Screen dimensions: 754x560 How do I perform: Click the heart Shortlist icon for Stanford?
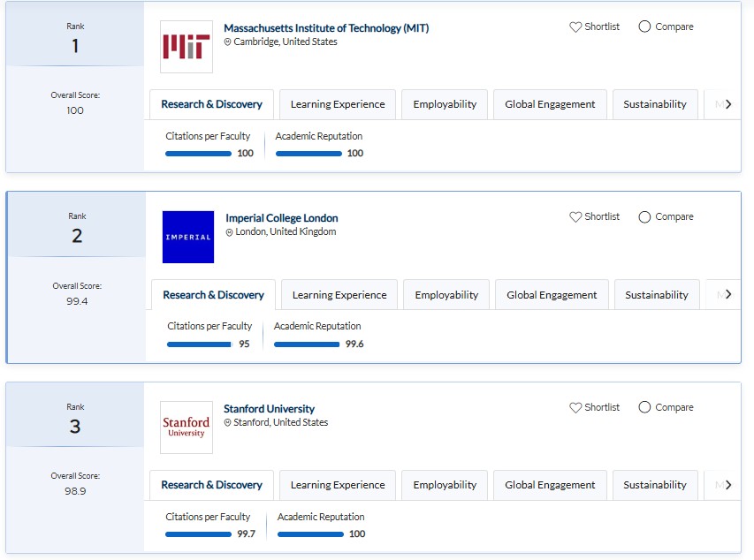575,407
